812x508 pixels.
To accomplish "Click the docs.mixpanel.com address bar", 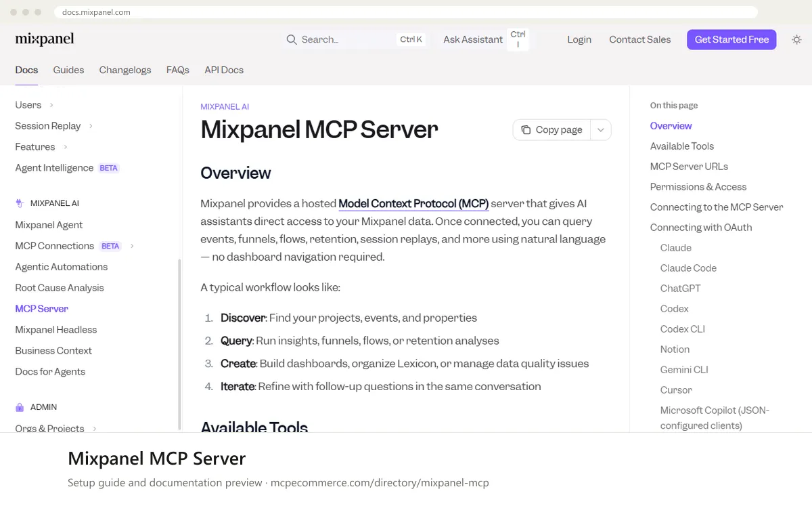I will click(x=405, y=12).
